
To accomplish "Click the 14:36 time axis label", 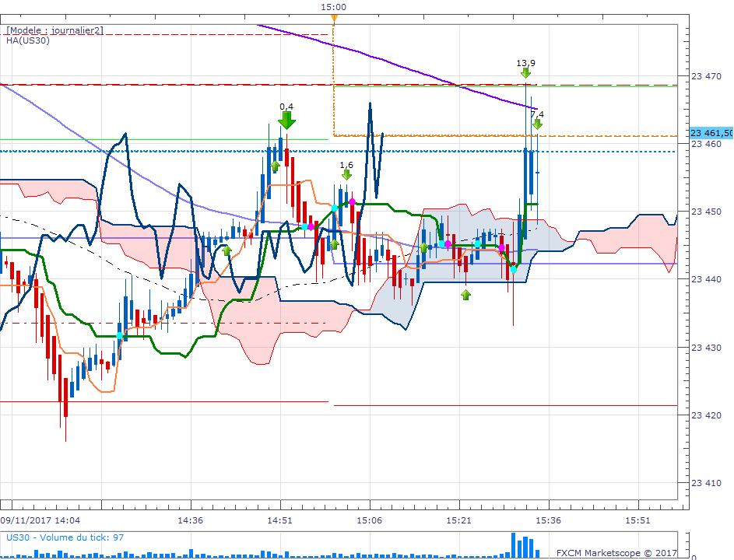I will tap(191, 520).
